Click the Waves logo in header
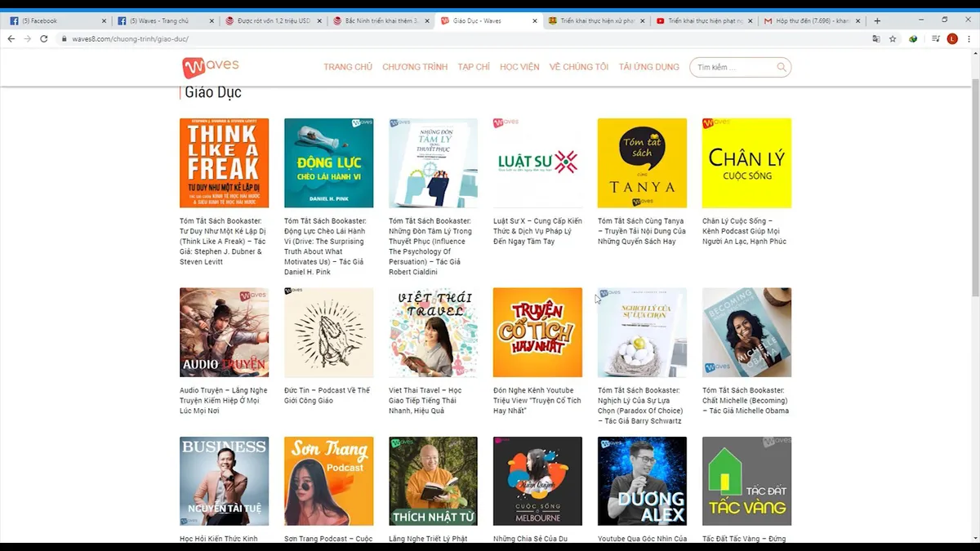 tap(211, 67)
